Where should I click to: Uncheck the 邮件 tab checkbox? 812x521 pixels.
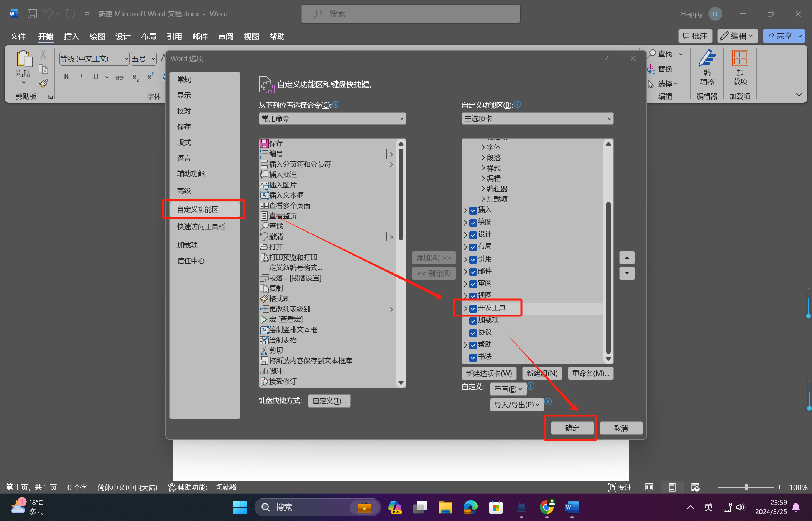473,272
